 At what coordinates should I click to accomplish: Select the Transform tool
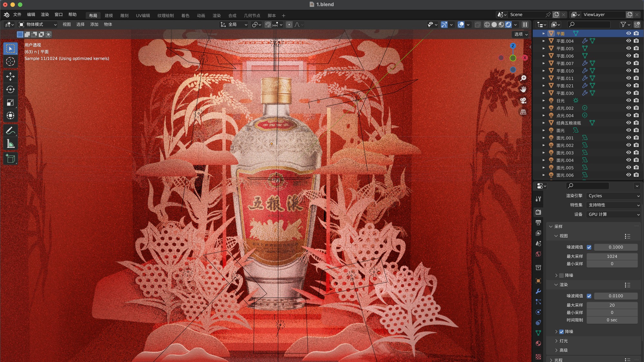click(10, 116)
